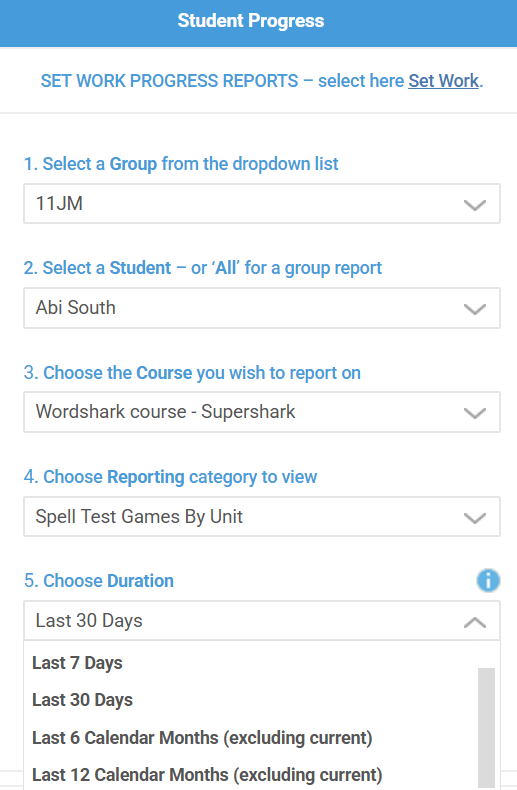Select Last 6 Calendar Months (excluding current)
Screen dimensions: 517x790
pos(251,738)
